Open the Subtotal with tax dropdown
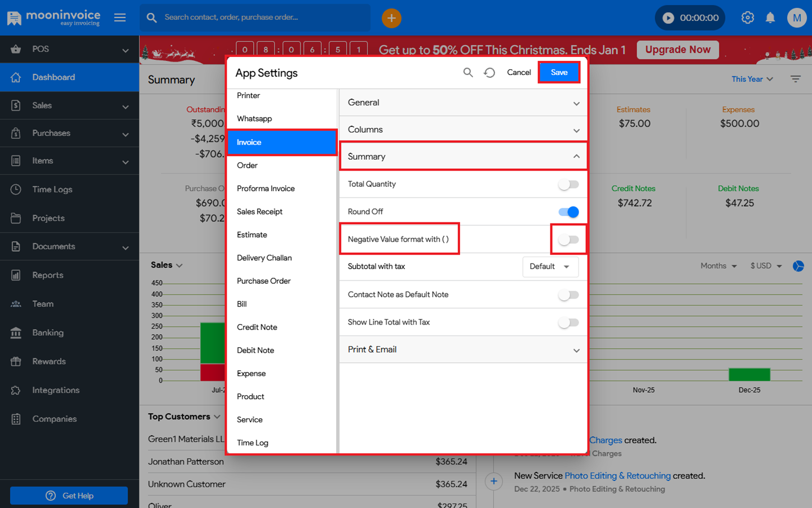 (550, 267)
